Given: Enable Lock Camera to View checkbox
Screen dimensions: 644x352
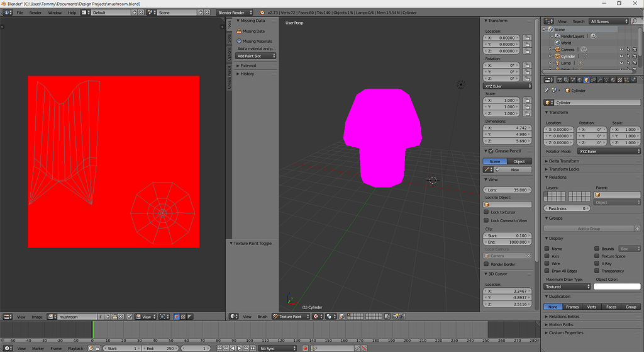Looking at the screenshot, I should pyautogui.click(x=486, y=220).
